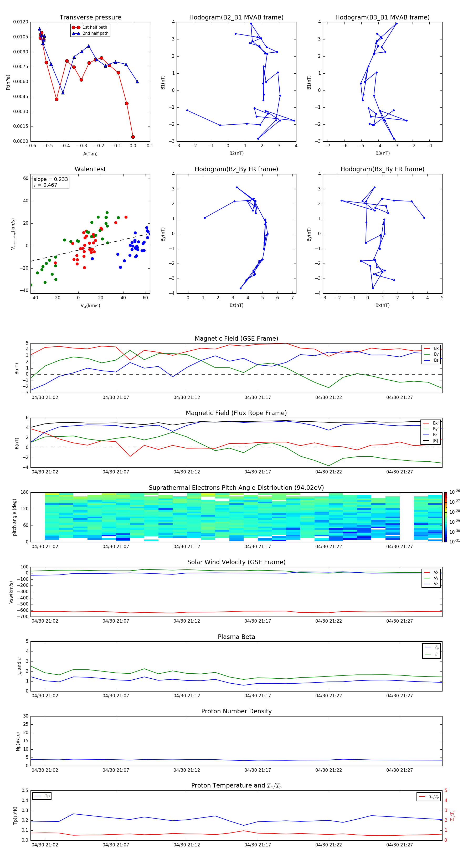The height and width of the screenshot is (868, 473).
Task: Click the 'V_A(km/s)' axis label
Action: coord(90,306)
